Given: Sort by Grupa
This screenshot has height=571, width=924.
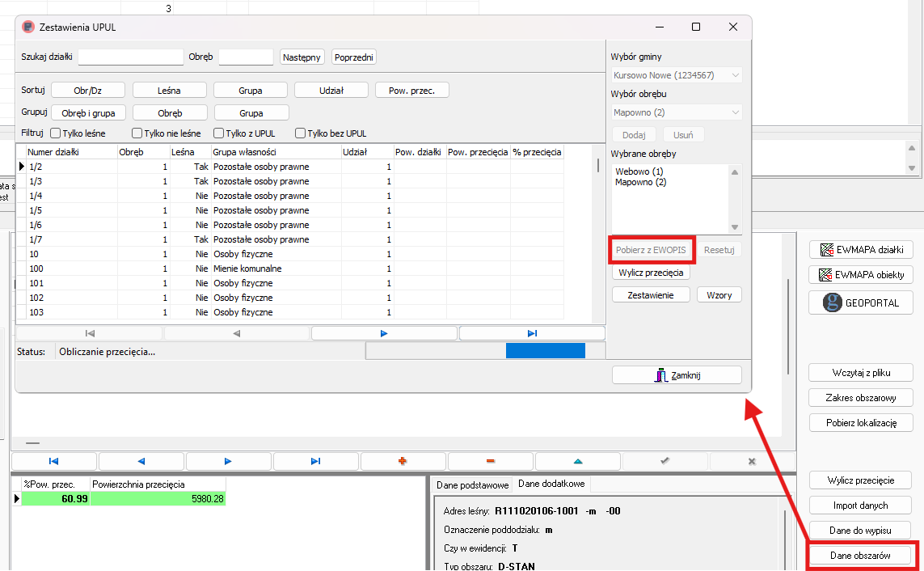Looking at the screenshot, I should [x=251, y=90].
